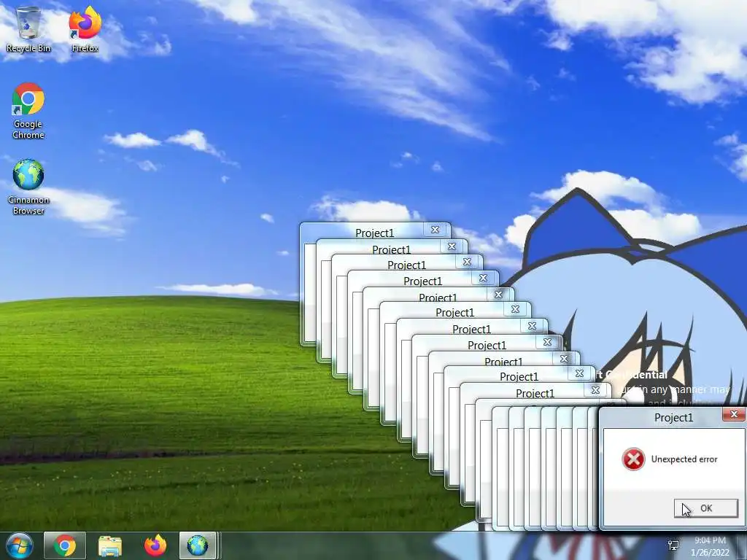Viewport: 747px width, 560px height.
Task: Click the network tray icon
Action: point(673,545)
